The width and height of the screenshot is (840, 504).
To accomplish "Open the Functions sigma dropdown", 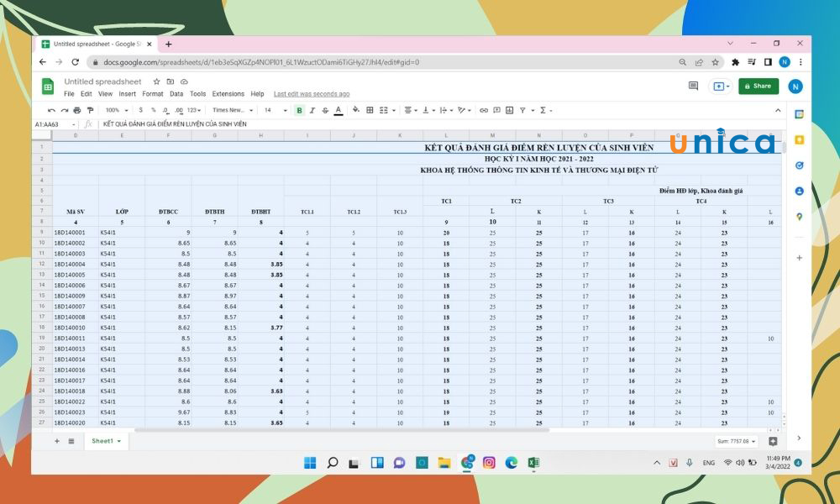I will pos(546,110).
